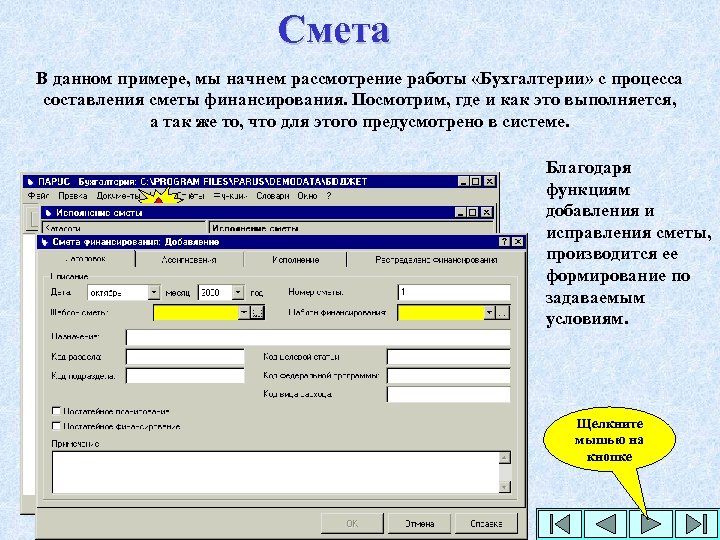Click the dialog's question mark help button
The image size is (720, 540).
click(x=504, y=242)
